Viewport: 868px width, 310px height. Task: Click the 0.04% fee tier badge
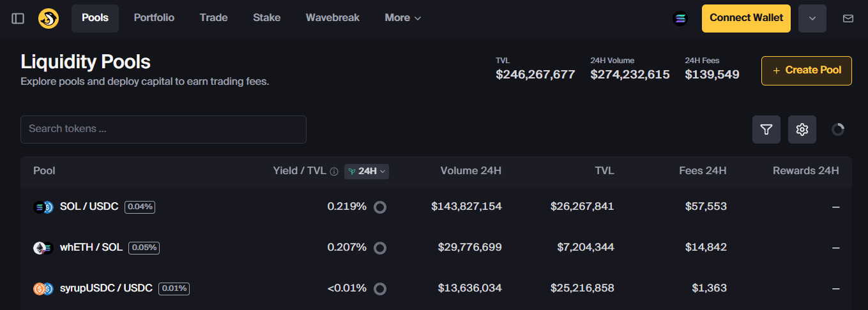(x=140, y=207)
